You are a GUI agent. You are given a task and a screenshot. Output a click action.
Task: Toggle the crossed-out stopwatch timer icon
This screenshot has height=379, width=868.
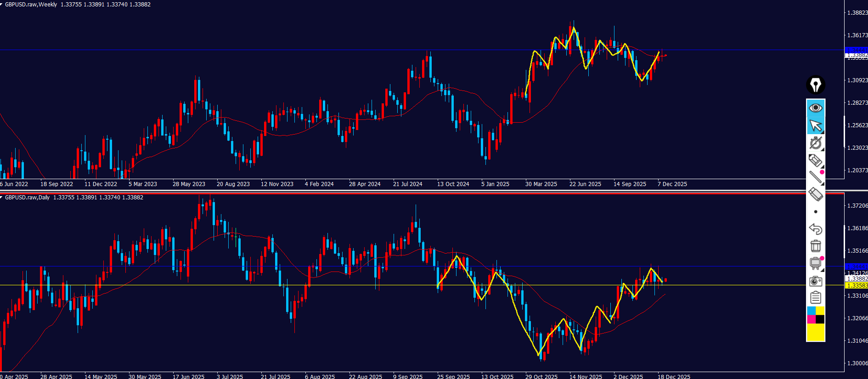[815, 143]
